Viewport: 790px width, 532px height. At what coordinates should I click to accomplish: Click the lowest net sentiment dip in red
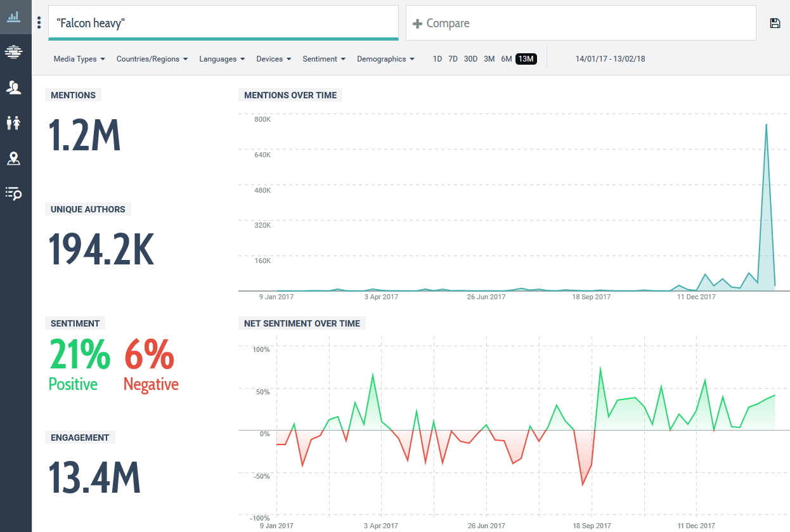pyautogui.click(x=583, y=484)
